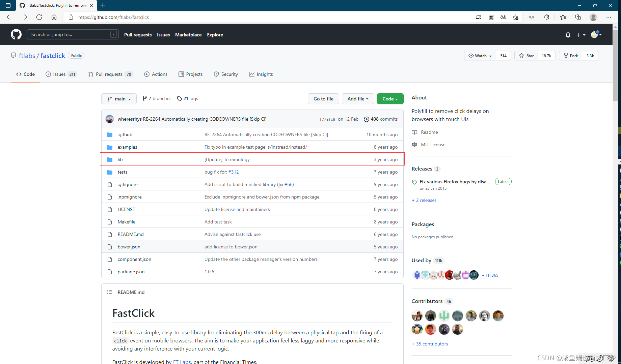Open the Marketplace menu item
The image size is (621, 364).
[188, 35]
